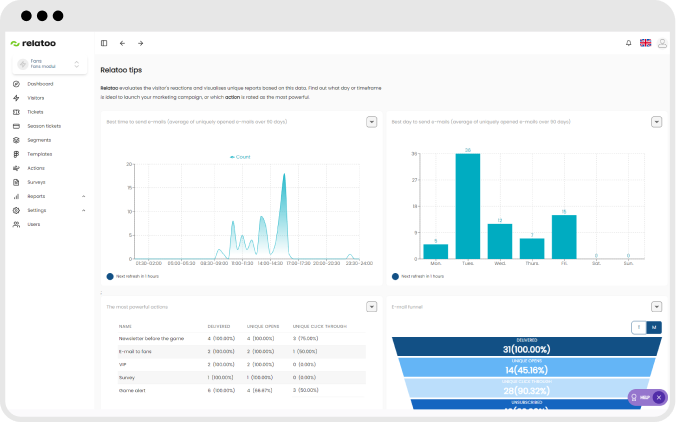Screen dimensions: 676x422
Task: Click the Fri. bar in day chart
Action: [x=564, y=237]
